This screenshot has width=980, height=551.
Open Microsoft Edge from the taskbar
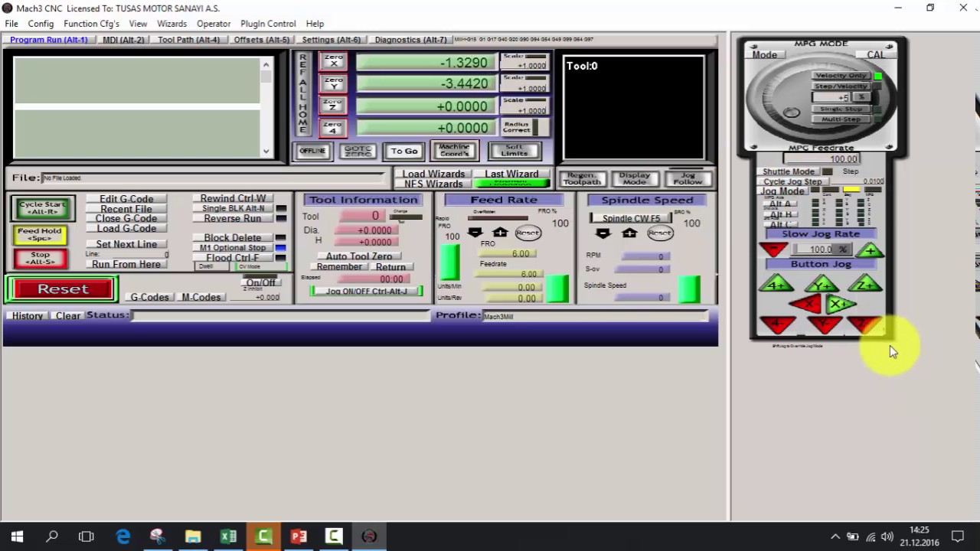[x=122, y=536]
